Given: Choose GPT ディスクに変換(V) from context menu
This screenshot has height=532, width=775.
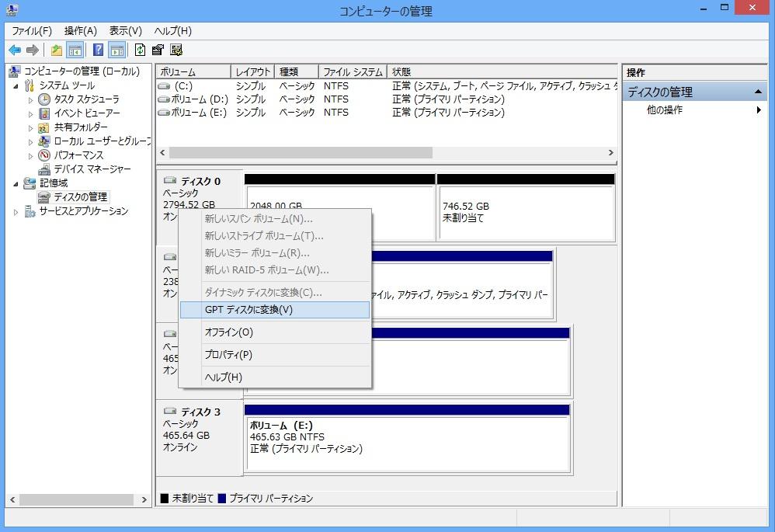Looking at the screenshot, I should click(248, 310).
